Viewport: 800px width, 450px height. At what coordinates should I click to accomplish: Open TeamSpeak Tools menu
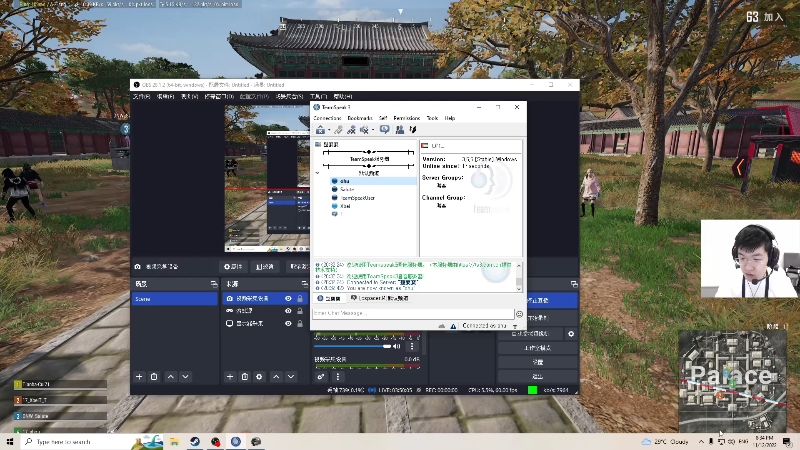click(x=432, y=118)
